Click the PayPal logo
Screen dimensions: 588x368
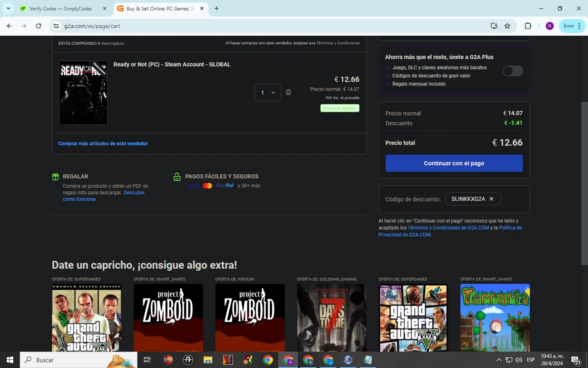225,186
